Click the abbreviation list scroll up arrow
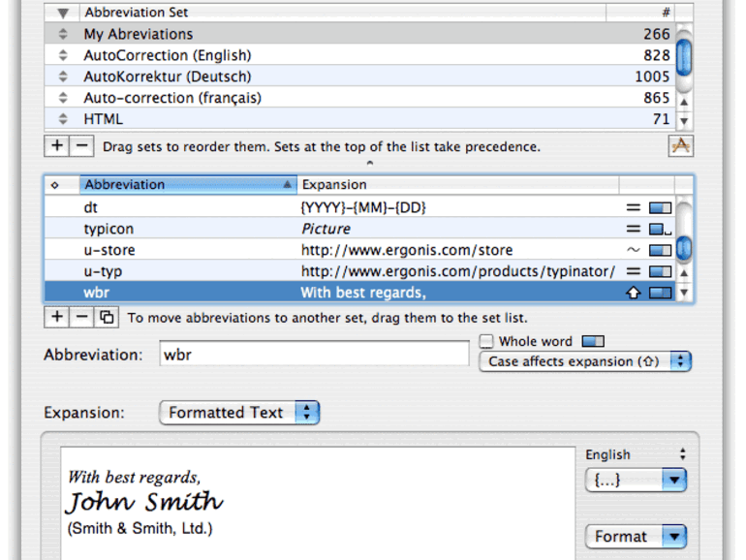 tap(684, 272)
